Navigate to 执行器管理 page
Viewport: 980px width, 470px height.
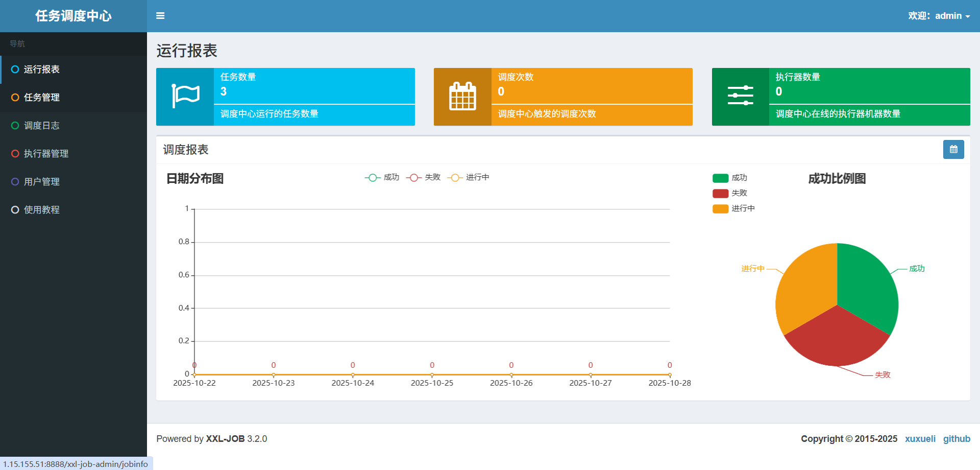(x=73, y=154)
